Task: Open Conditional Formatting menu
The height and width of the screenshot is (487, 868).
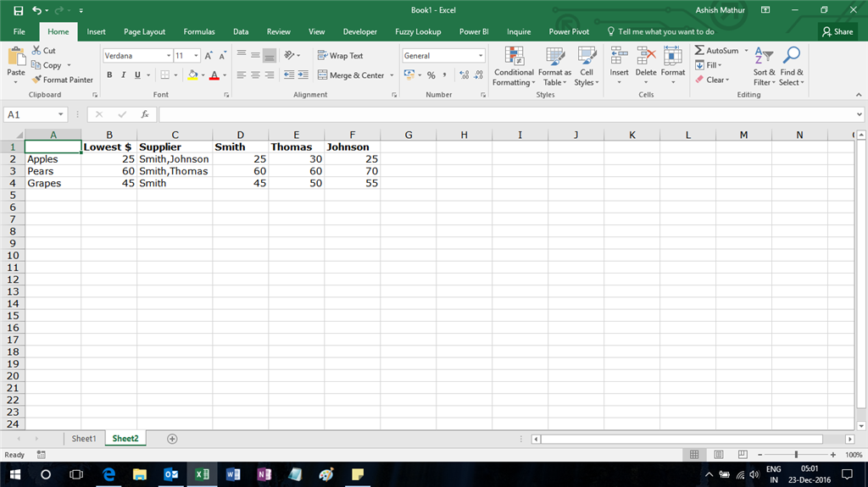Action: coord(514,67)
